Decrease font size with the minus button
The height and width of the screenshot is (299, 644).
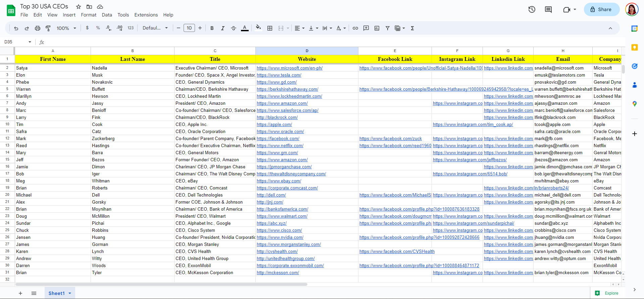179,28
